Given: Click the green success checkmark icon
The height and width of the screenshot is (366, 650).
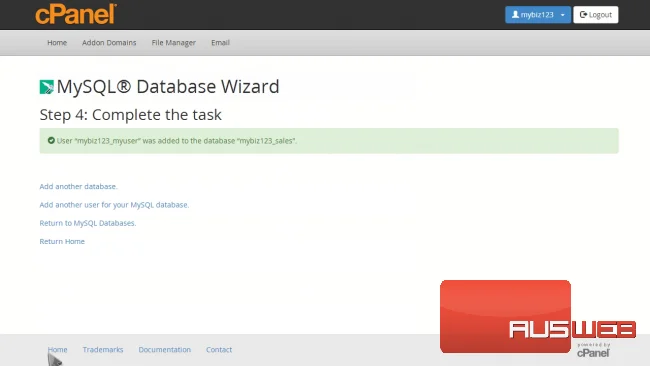Looking at the screenshot, I should [51, 141].
